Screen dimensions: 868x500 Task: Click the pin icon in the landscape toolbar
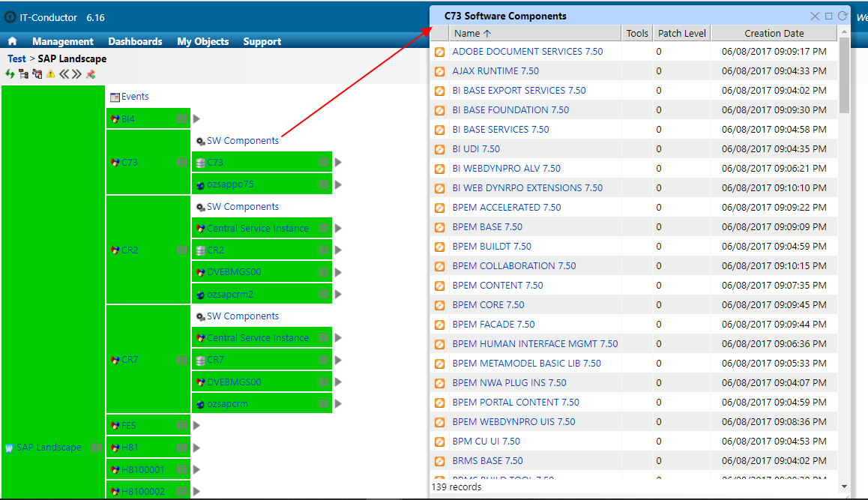[x=91, y=73]
